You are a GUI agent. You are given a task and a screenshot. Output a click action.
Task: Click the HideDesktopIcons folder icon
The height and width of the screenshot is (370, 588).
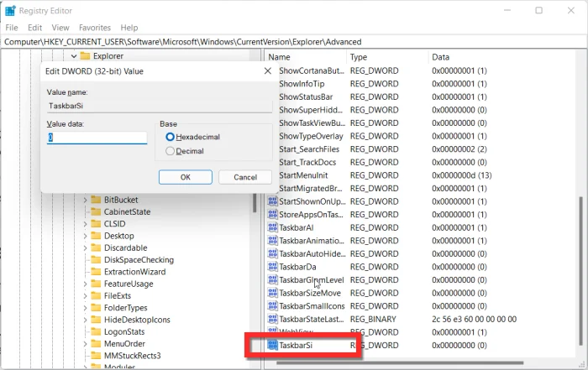point(96,320)
